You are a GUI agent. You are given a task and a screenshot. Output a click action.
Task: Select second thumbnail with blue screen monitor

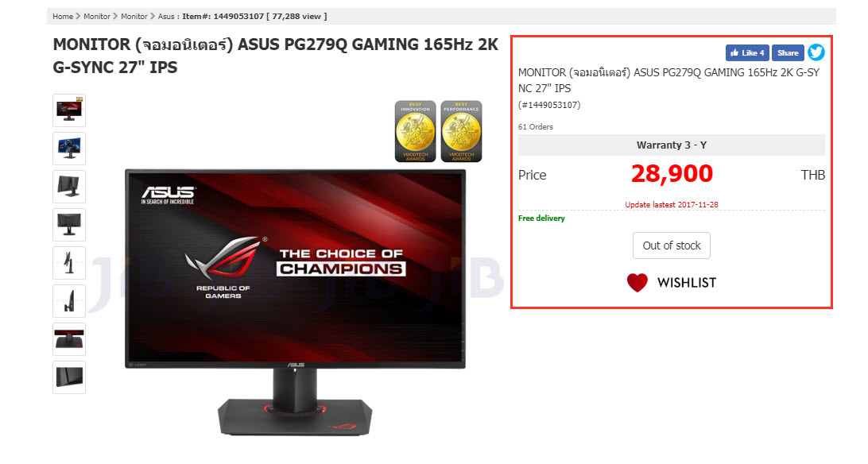[69, 149]
